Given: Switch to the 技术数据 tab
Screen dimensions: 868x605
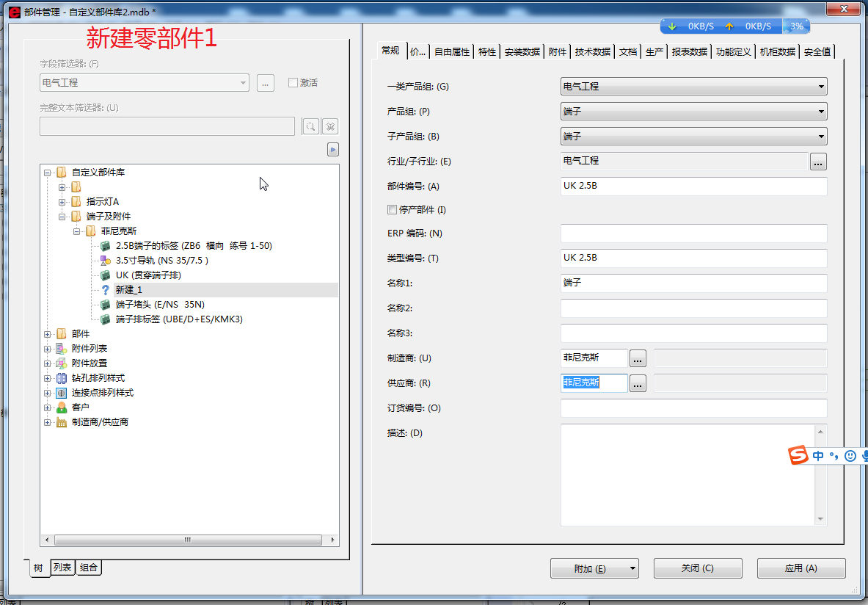Looking at the screenshot, I should point(593,51).
